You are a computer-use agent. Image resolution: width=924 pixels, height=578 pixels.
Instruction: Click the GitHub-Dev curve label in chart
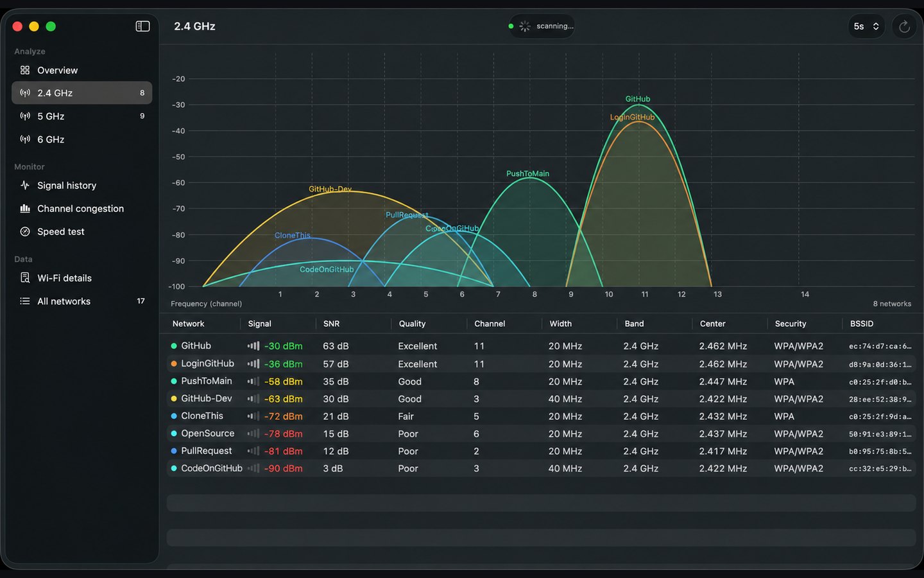click(x=330, y=189)
